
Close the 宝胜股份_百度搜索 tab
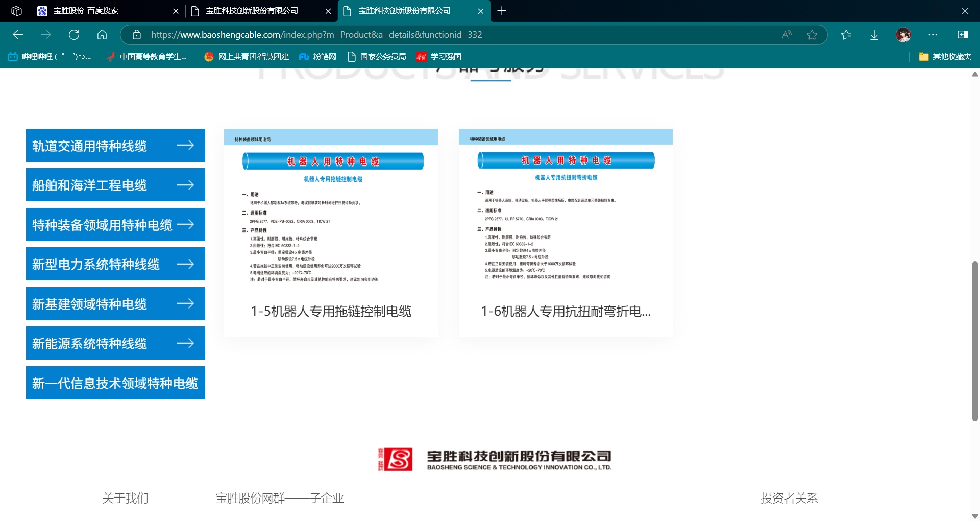click(x=176, y=11)
